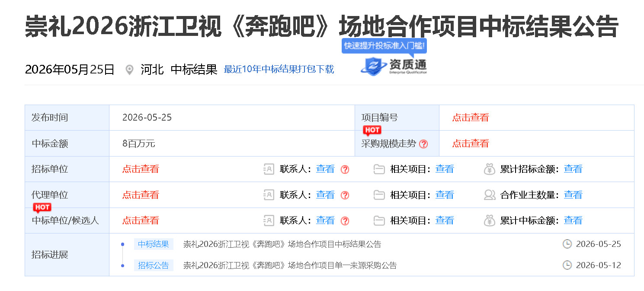
Task: View 相关项目 of 招标单位
Action: (x=445, y=169)
